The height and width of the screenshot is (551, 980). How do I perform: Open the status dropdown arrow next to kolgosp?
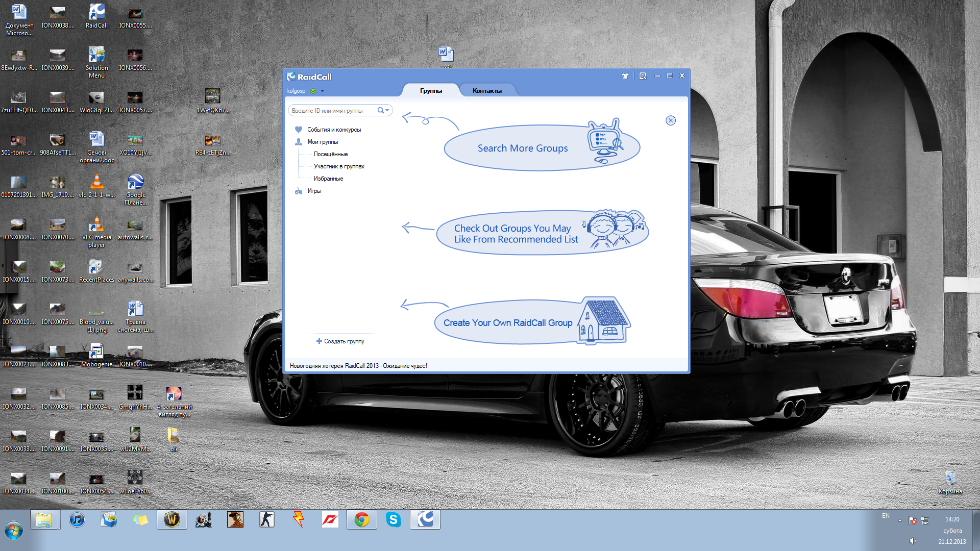(322, 91)
